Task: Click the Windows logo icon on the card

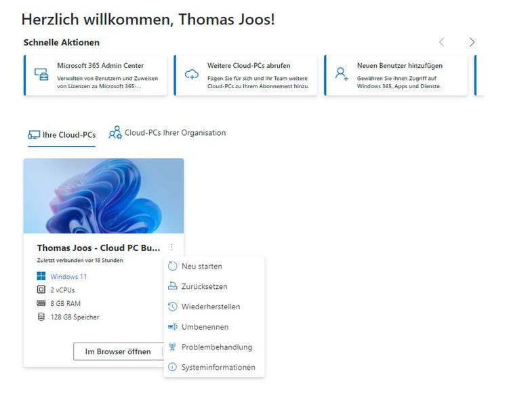Action: pyautogui.click(x=41, y=276)
